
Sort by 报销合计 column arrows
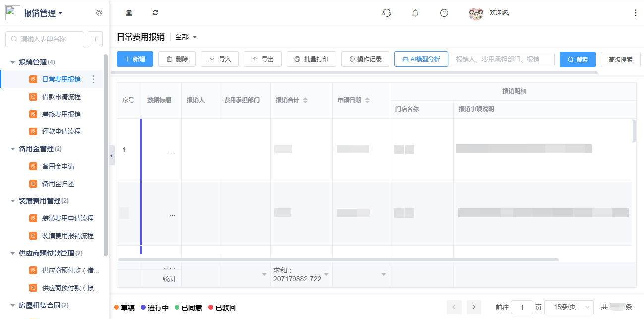pyautogui.click(x=305, y=100)
